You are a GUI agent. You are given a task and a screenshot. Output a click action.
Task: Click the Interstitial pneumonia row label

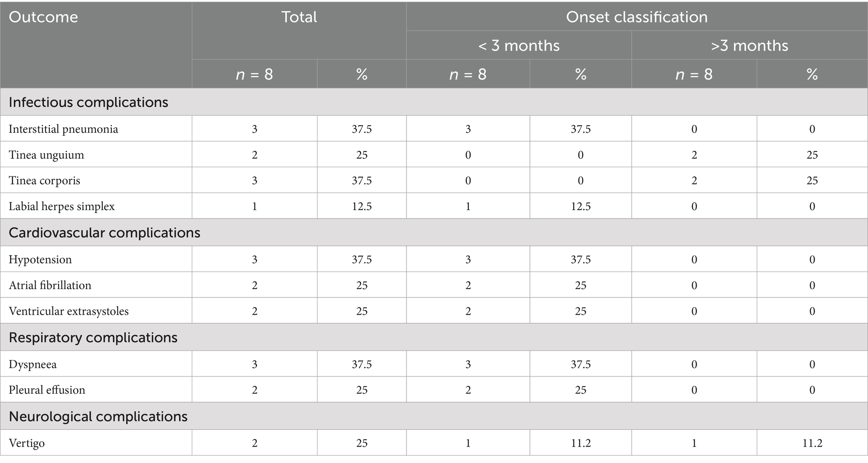click(x=63, y=129)
